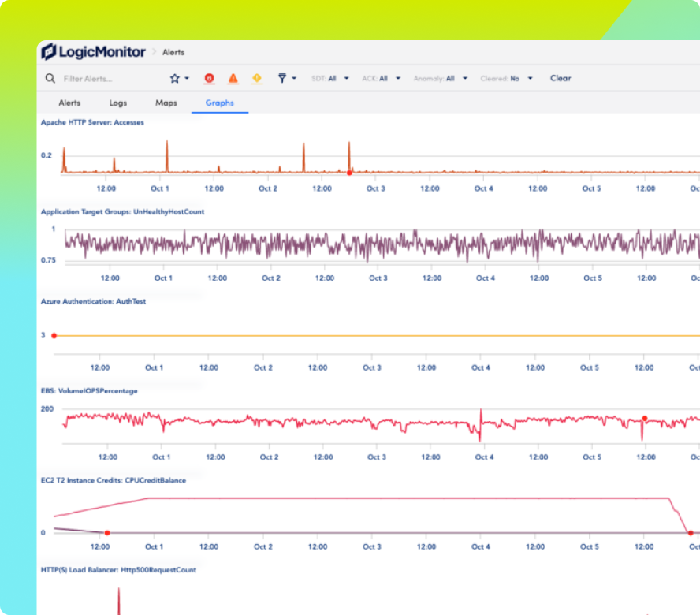Open the Azure Authentication: AuthTest graph title
Image resolution: width=700 pixels, height=615 pixels.
(x=93, y=301)
